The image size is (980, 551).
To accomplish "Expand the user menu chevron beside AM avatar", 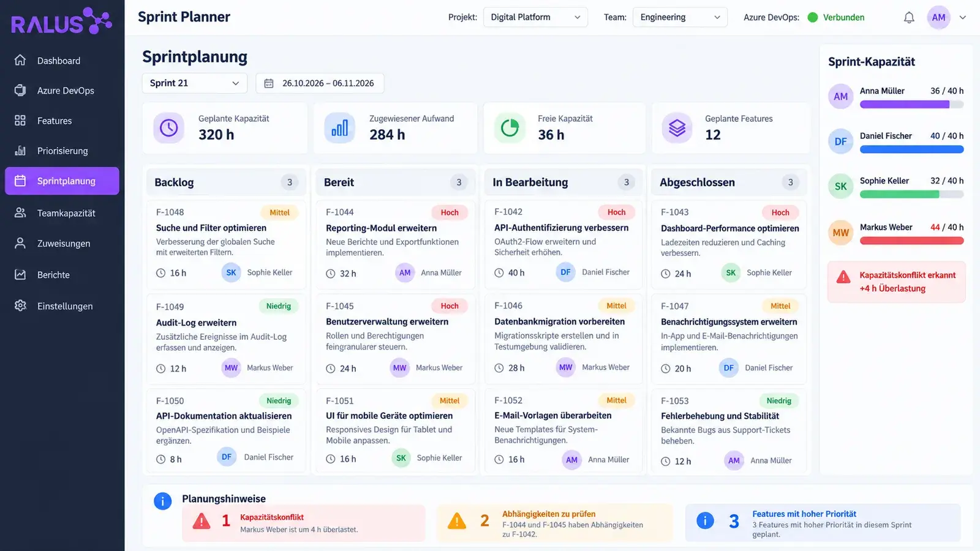I will pyautogui.click(x=962, y=17).
